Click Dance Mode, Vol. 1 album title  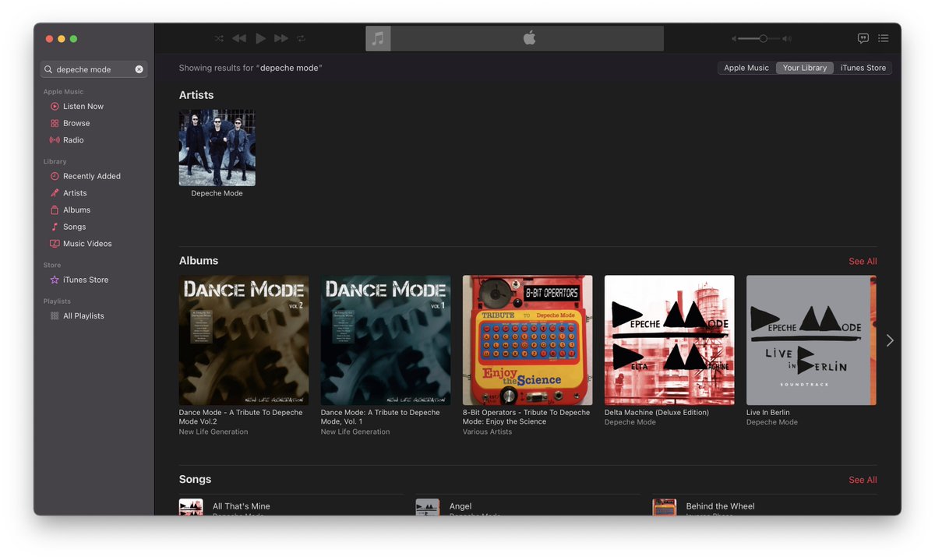(x=380, y=417)
